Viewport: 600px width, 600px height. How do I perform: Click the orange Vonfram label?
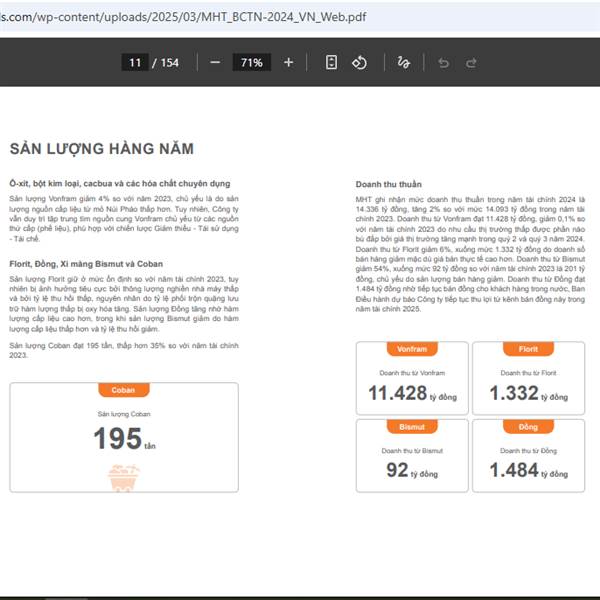tap(412, 349)
